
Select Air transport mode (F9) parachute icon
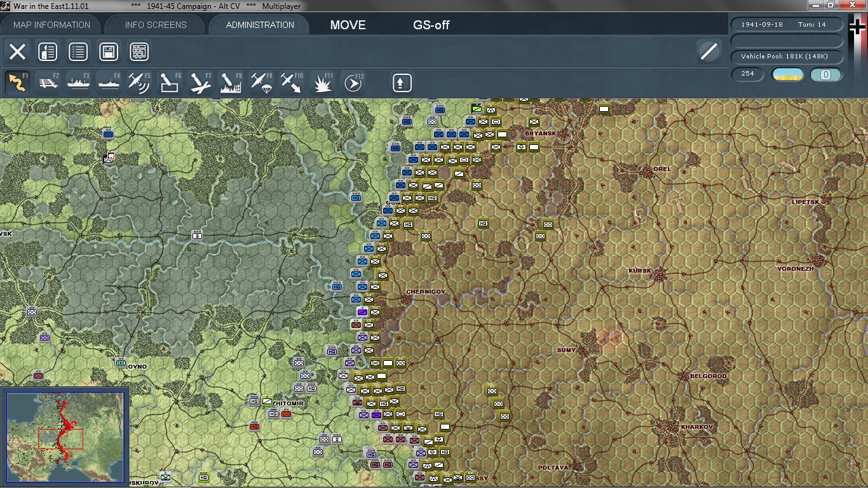pyautogui.click(x=261, y=83)
